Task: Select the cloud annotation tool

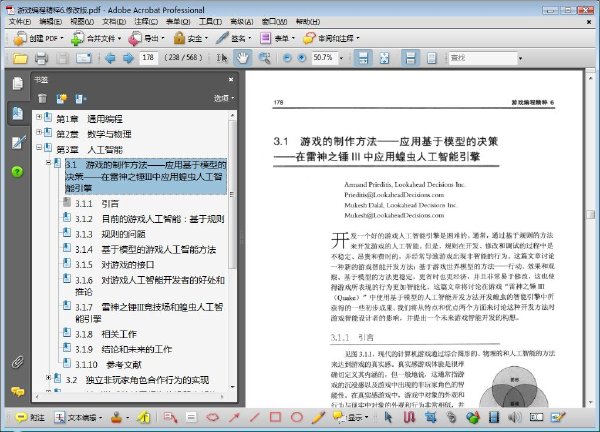Action: click(212, 417)
